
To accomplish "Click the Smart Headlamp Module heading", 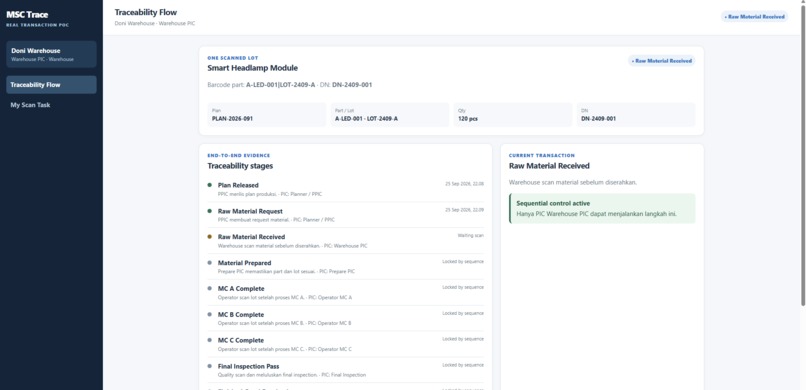I will click(x=252, y=68).
